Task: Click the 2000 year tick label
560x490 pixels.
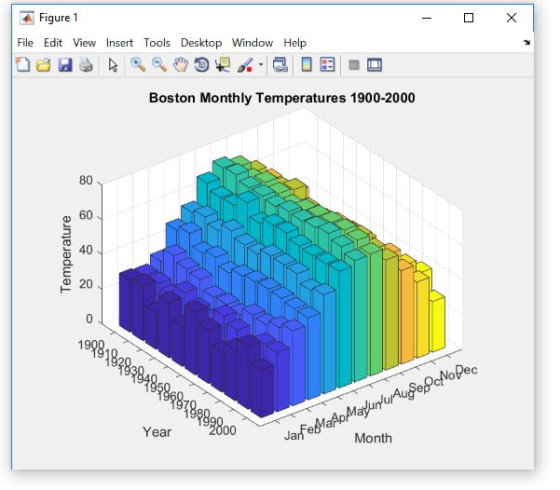Action: (x=222, y=430)
